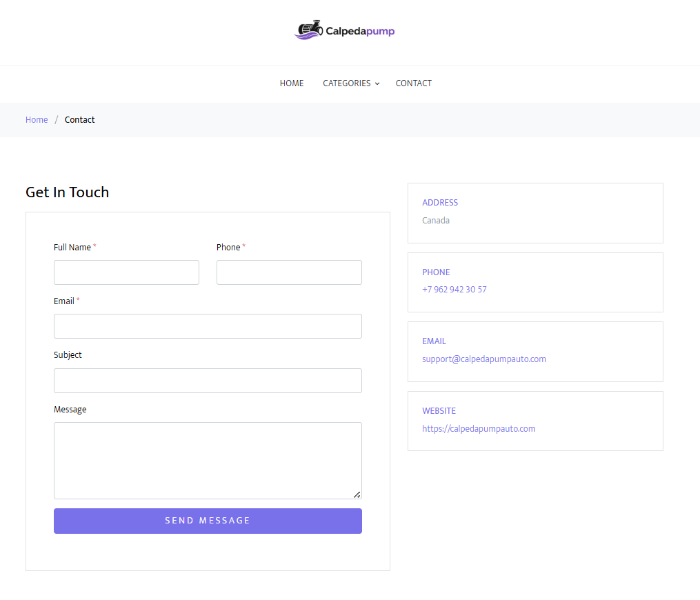Click the Subject field label
The height and width of the screenshot is (600, 700).
click(68, 355)
